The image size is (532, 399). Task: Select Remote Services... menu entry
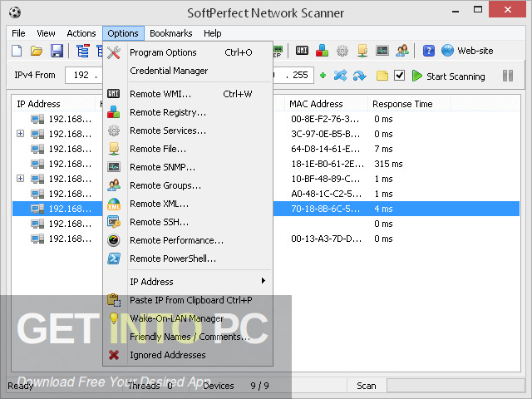pyautogui.click(x=188, y=131)
